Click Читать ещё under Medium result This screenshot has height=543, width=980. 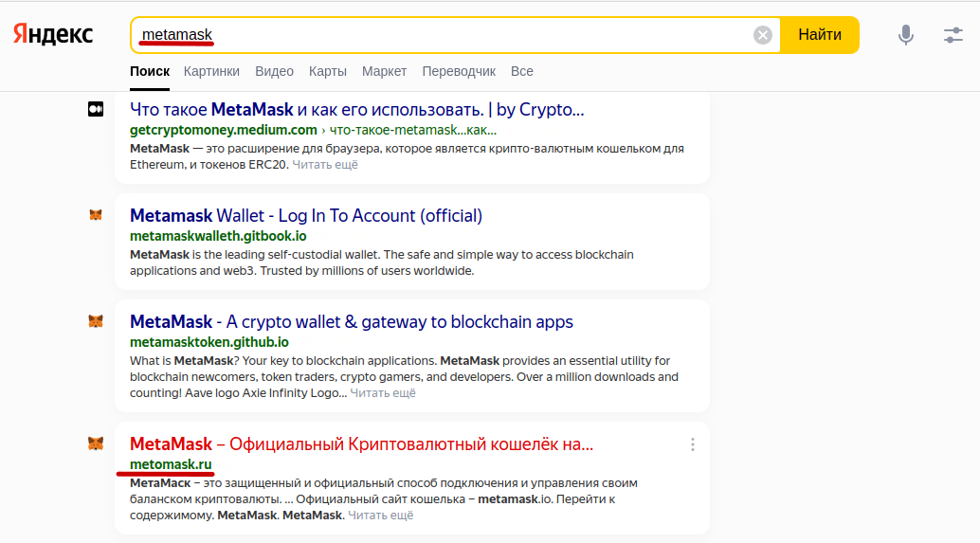[x=325, y=165]
